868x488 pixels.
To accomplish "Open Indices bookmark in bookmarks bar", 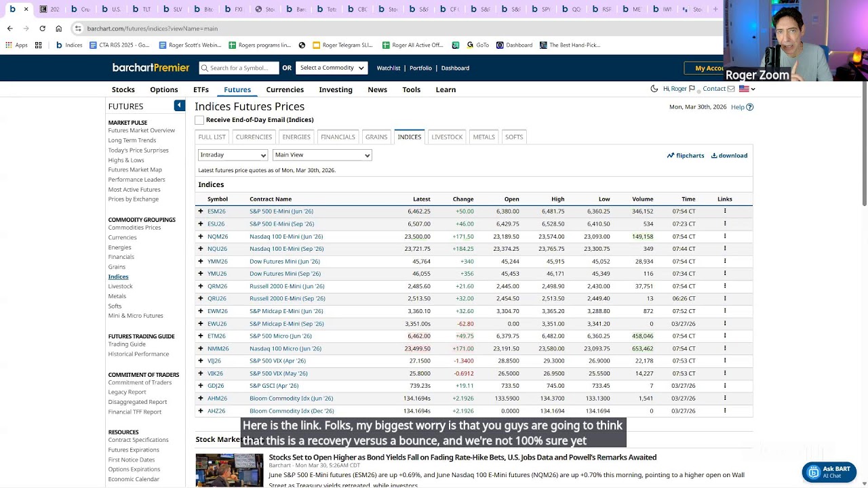I will [x=69, y=45].
